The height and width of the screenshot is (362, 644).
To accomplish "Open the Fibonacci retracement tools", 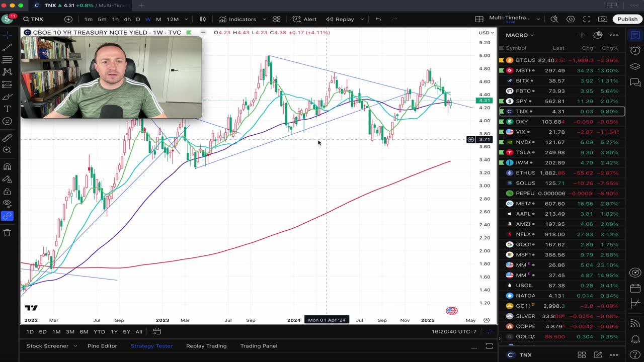I will point(7,60).
